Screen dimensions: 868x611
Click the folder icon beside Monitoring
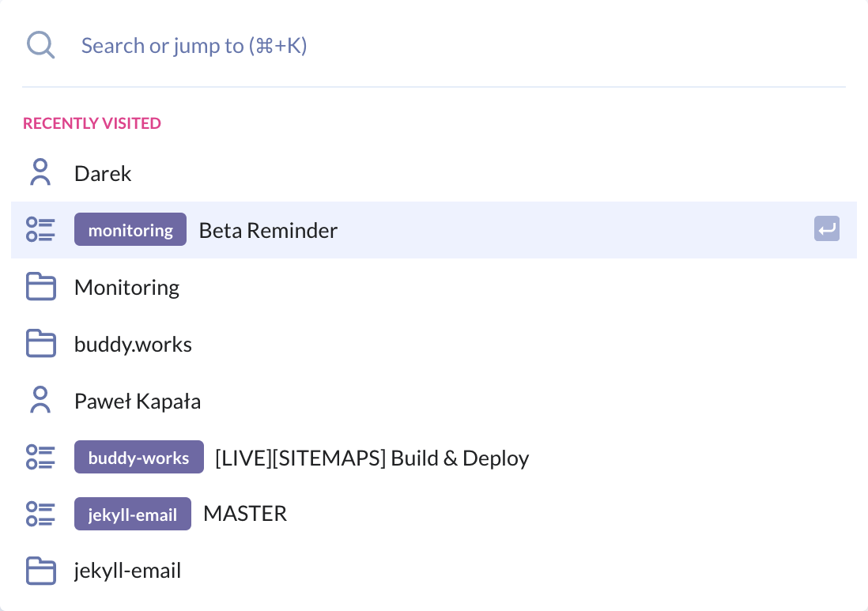pos(40,287)
